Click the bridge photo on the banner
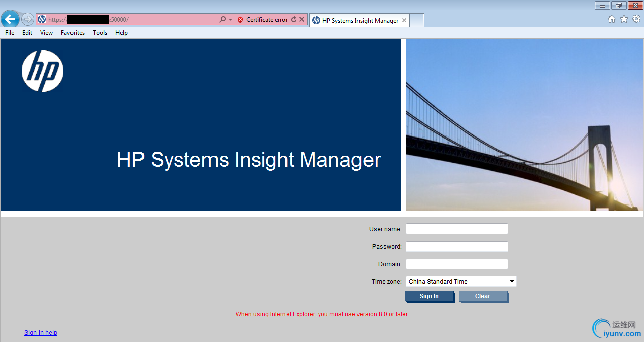Image resolution: width=644 pixels, height=342 pixels. coord(525,125)
